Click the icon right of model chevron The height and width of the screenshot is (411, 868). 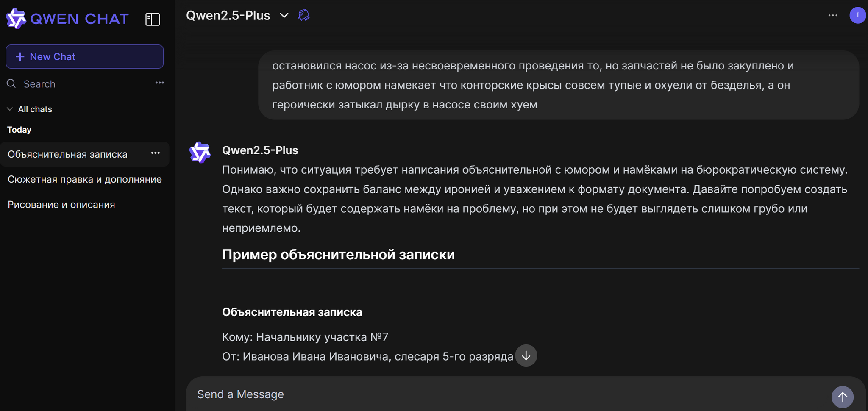(x=303, y=16)
